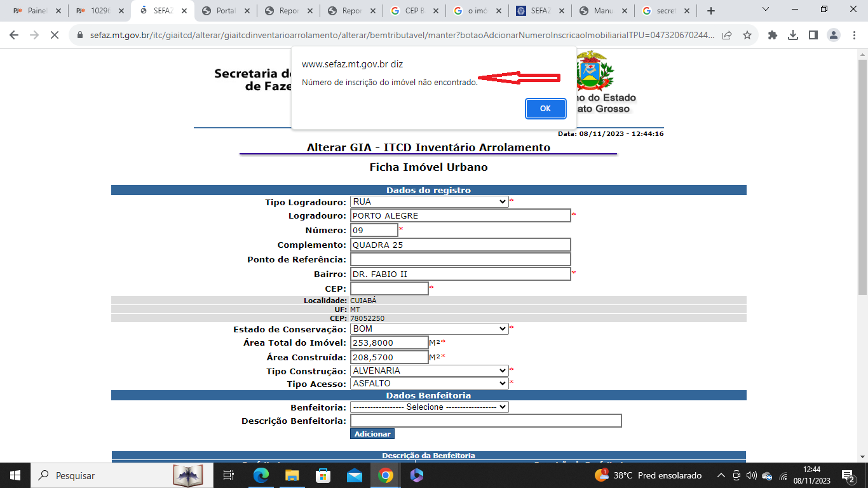The width and height of the screenshot is (868, 488).
Task: Open File Explorer from taskbar
Action: point(292,475)
